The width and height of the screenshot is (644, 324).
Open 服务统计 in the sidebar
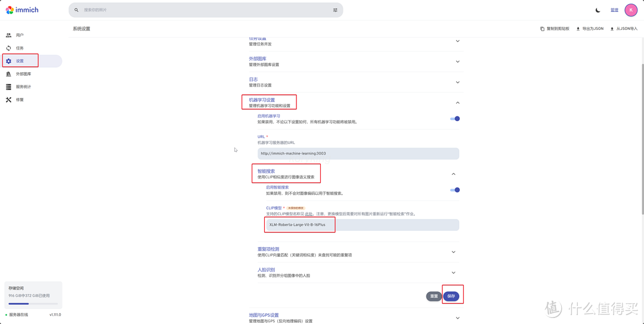tap(32, 87)
